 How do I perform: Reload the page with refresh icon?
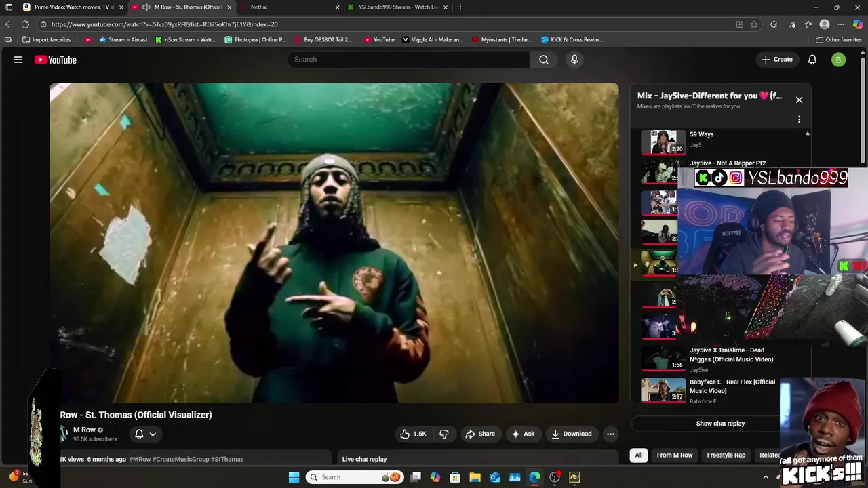coord(25,24)
